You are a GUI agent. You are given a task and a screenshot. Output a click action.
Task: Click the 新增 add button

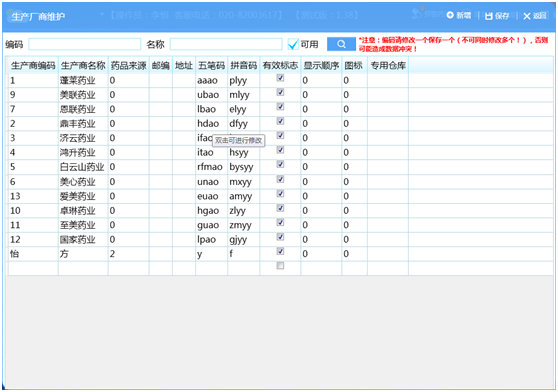[x=459, y=15]
